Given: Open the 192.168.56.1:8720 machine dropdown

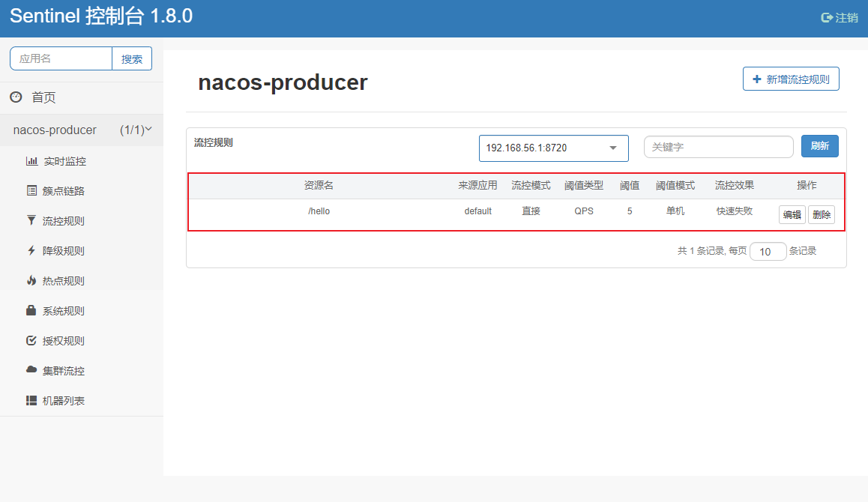Looking at the screenshot, I should click(x=554, y=148).
